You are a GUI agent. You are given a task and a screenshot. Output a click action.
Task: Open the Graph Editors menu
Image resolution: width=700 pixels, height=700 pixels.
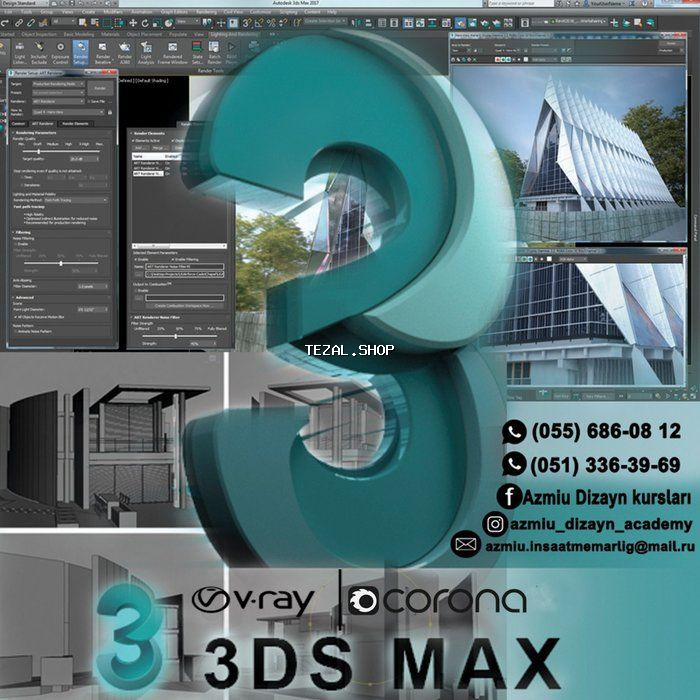174,12
